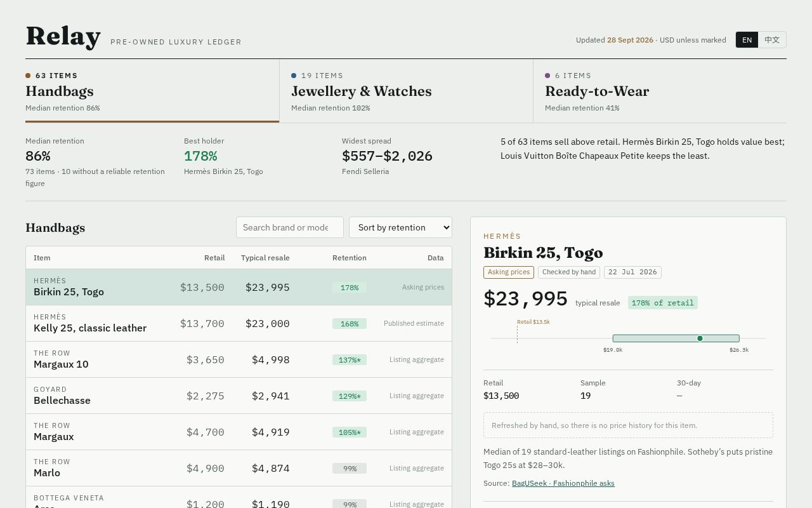The image size is (812, 508).
Task: Click the 129%* retention badge
Action: (x=350, y=396)
